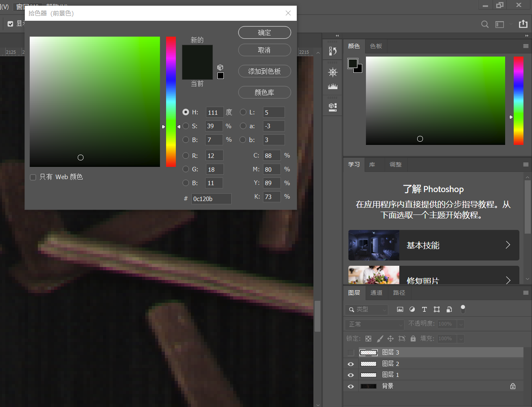The width and height of the screenshot is (532, 407).
Task: Open the 填充 fill dropdown arrow
Action: pos(461,339)
